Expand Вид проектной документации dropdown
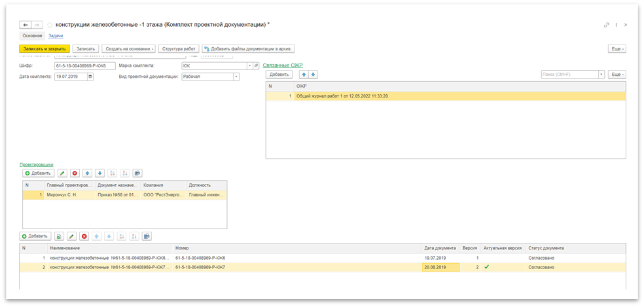Screen dimensions: 644x307 (236, 77)
